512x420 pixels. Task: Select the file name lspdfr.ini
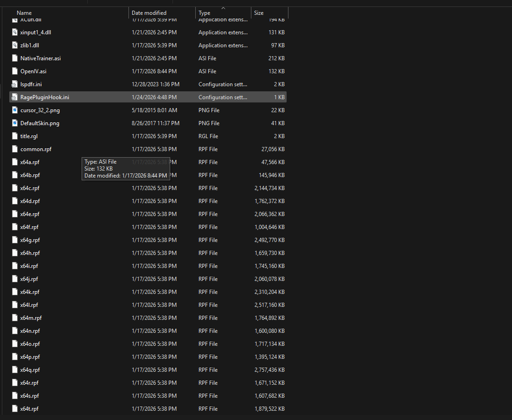point(31,84)
